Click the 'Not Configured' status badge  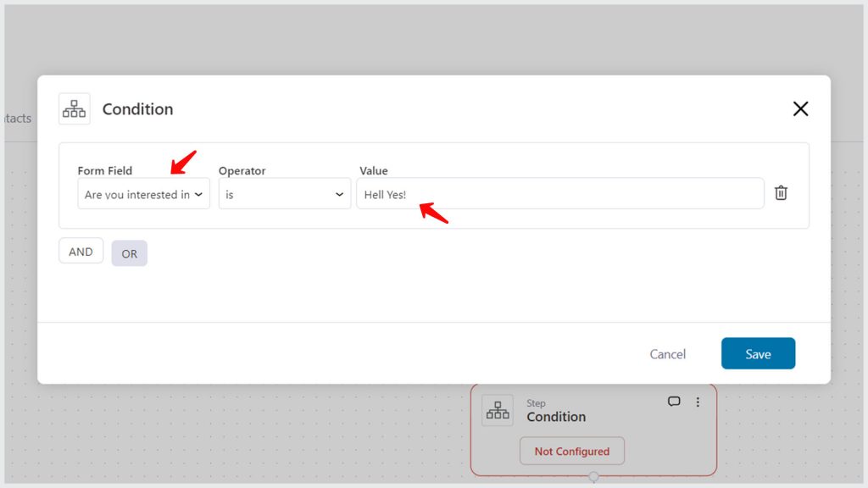click(572, 451)
